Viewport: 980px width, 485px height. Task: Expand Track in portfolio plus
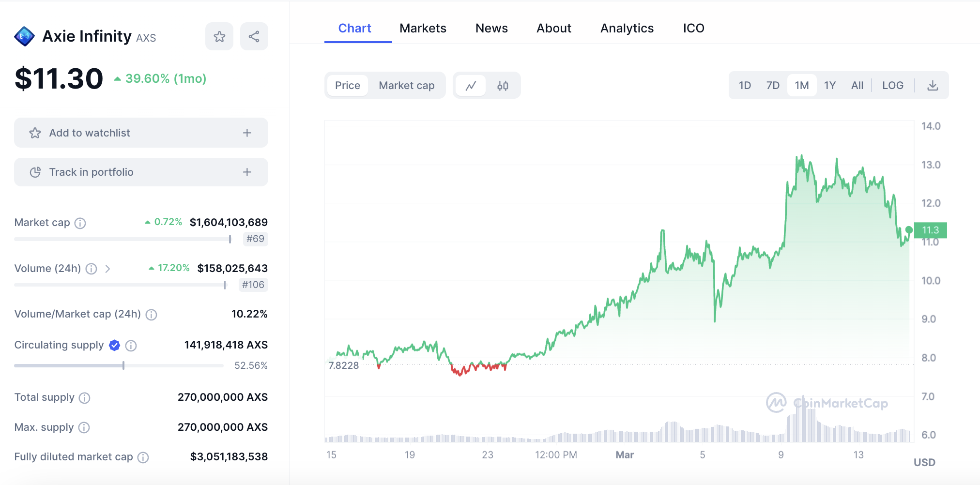(247, 172)
